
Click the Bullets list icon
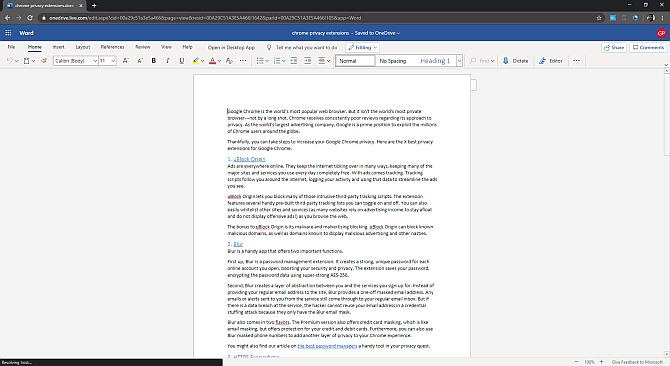(x=259, y=61)
